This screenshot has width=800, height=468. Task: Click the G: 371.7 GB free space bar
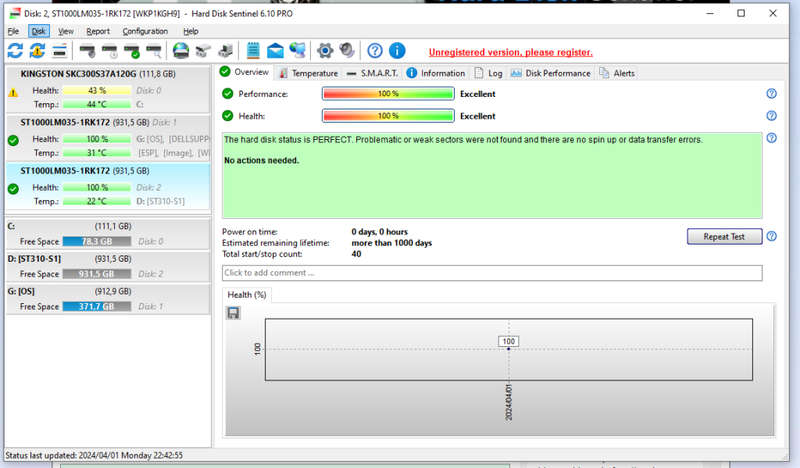[97, 306]
